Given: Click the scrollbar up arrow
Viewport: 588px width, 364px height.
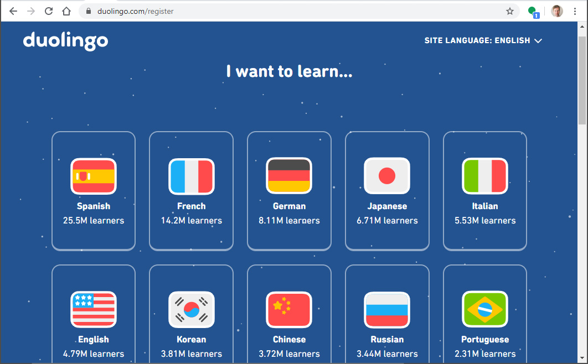Looking at the screenshot, I should point(582,27).
